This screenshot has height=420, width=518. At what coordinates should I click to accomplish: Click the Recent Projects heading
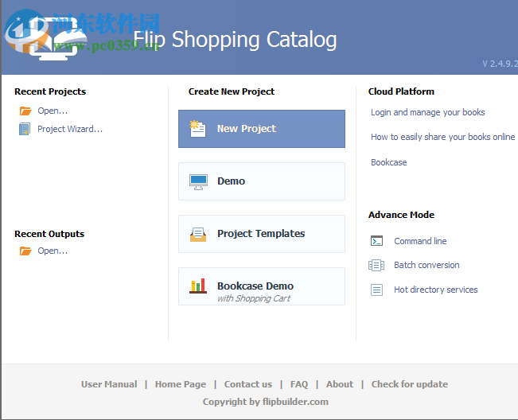[x=50, y=91]
